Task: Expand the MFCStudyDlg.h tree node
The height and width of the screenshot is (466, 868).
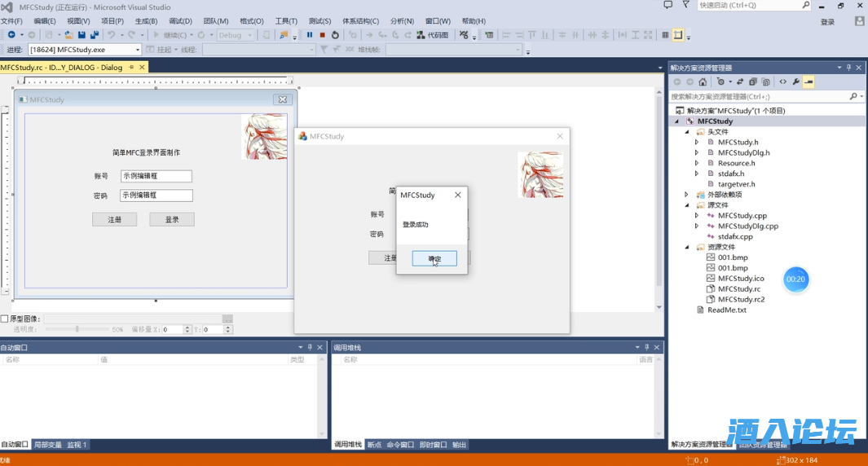Action: coord(697,152)
